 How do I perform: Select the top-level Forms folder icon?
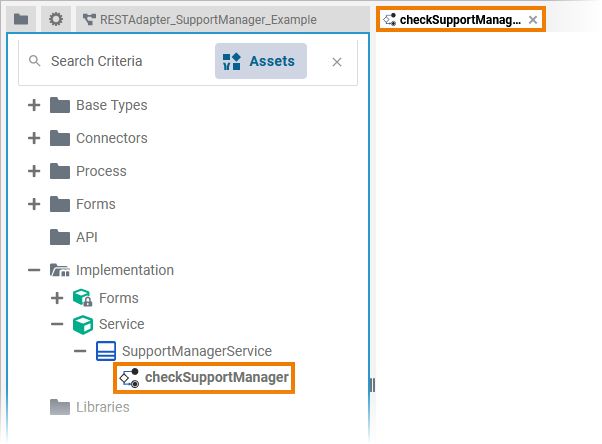point(60,204)
